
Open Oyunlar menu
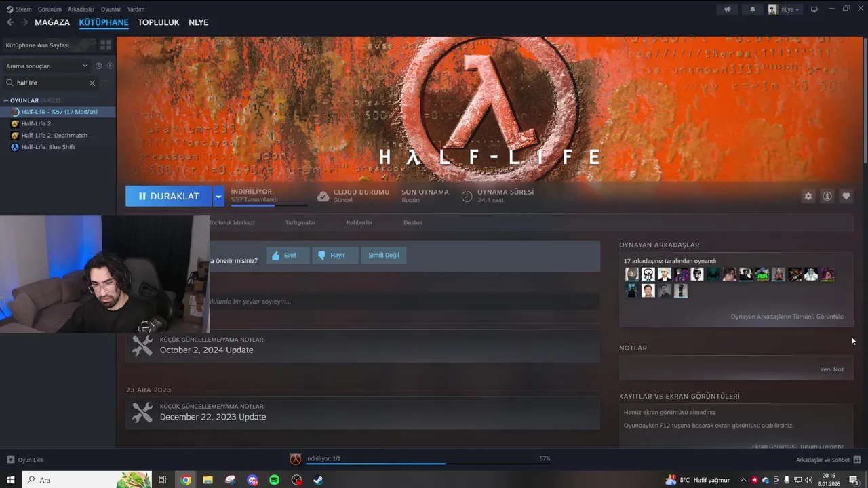tap(111, 9)
